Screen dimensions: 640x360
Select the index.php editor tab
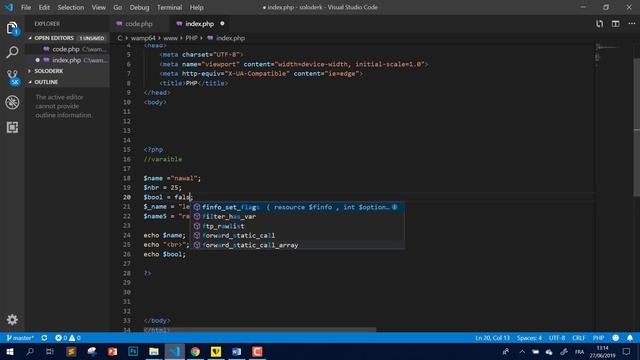[200, 24]
